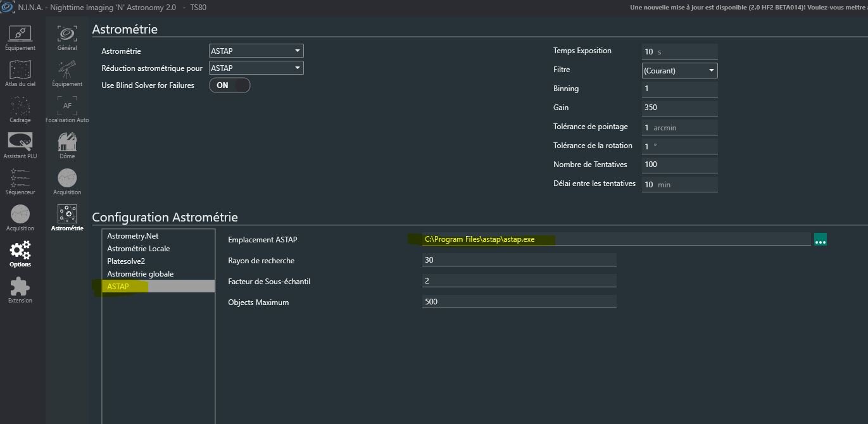Open the Options gear section

coord(20,254)
